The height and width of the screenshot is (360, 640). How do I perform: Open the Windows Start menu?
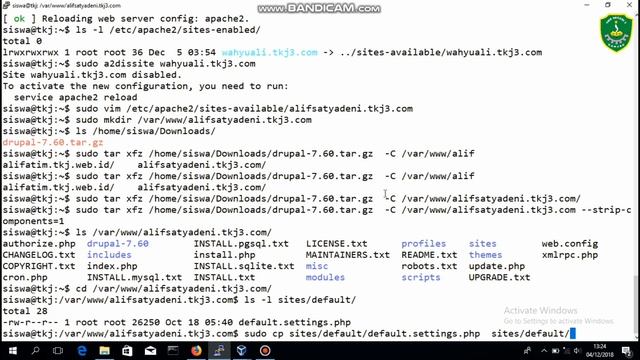pyautogui.click(x=13, y=351)
